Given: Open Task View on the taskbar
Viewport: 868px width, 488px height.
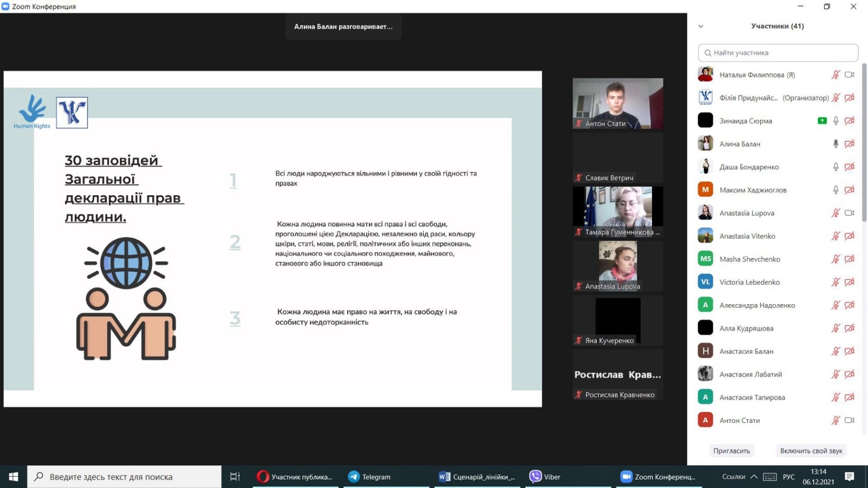Looking at the screenshot, I should [235, 477].
